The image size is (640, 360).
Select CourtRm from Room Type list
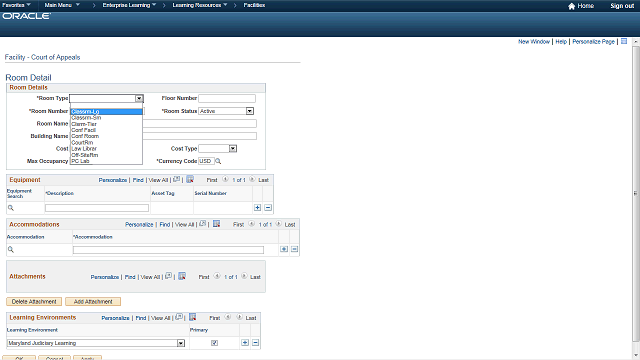pyautogui.click(x=106, y=142)
